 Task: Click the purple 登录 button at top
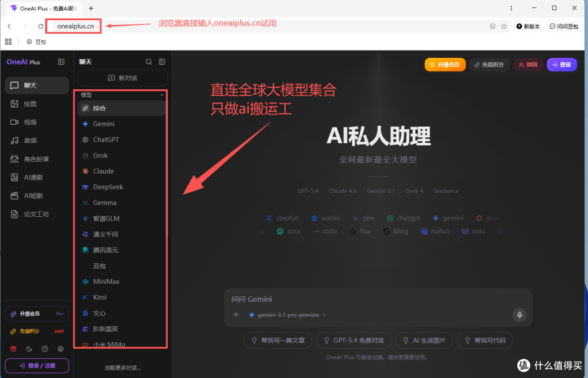point(562,64)
